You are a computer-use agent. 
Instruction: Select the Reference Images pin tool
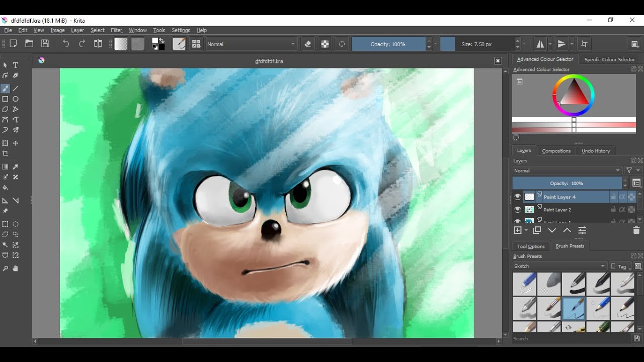[6, 211]
